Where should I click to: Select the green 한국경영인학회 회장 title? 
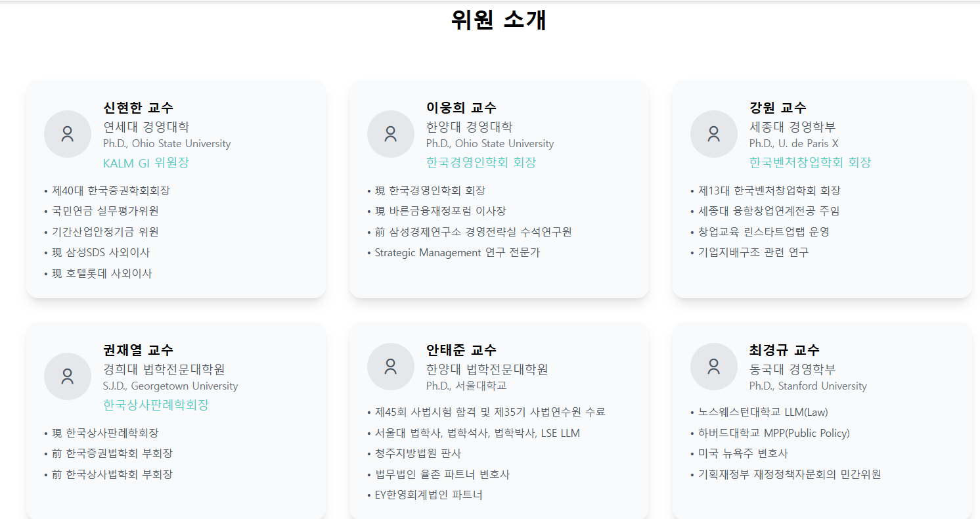(481, 163)
